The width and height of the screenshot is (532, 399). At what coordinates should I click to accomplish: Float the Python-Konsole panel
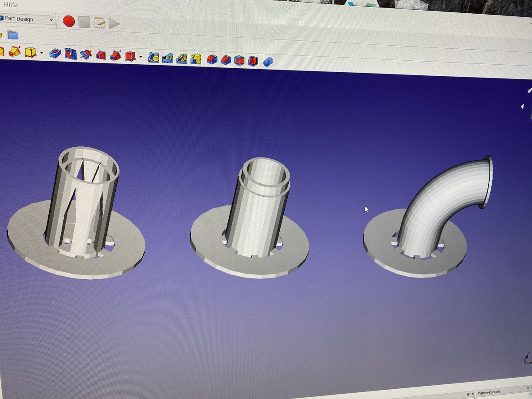528,388
